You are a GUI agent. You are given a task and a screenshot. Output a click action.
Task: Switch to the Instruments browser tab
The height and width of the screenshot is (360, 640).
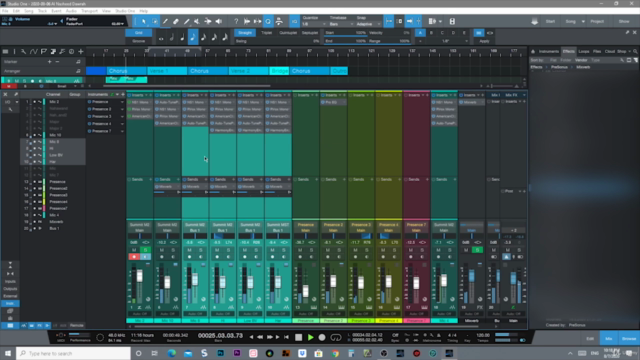549,51
